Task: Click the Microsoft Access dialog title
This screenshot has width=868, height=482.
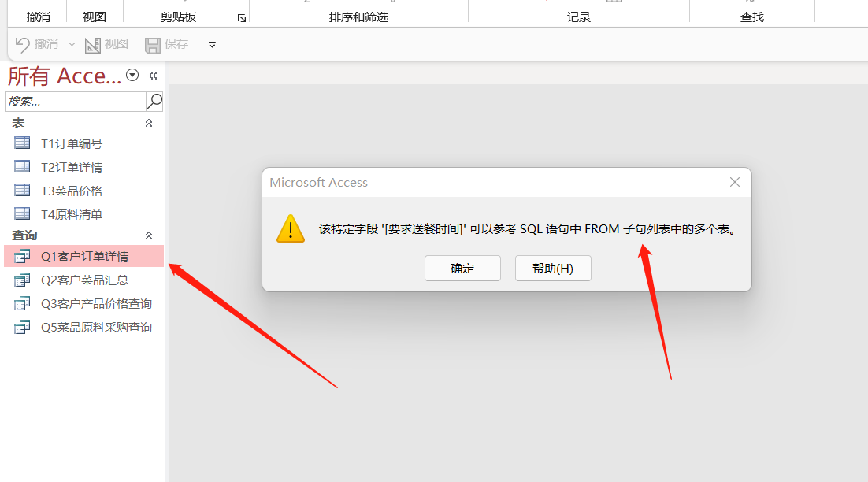Action: click(x=319, y=183)
